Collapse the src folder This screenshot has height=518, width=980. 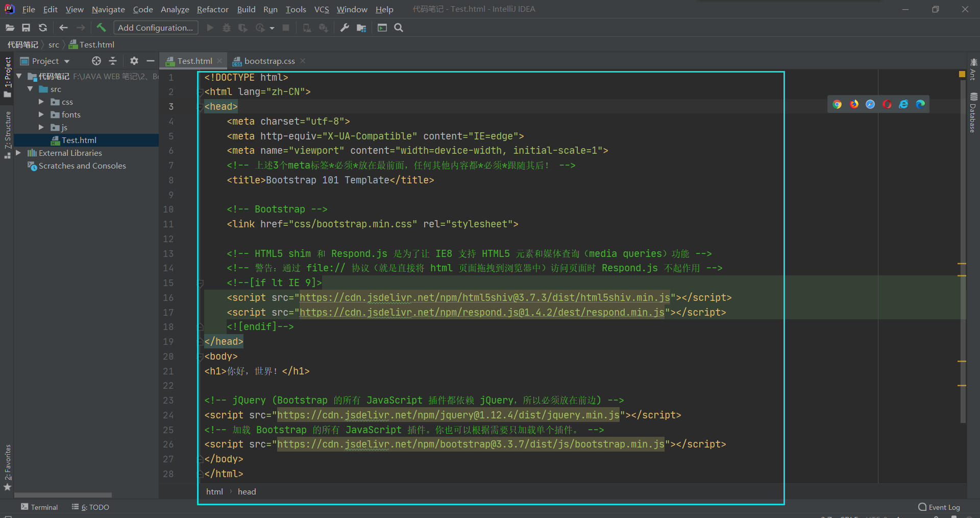point(30,89)
